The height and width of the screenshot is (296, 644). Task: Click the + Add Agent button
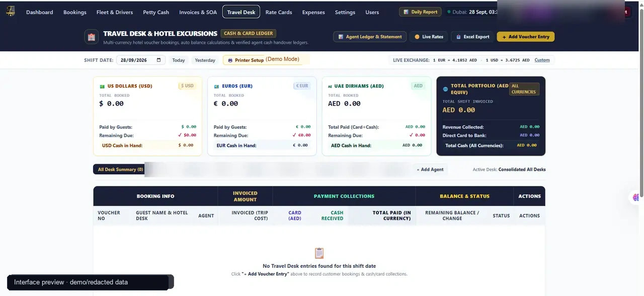(430, 169)
